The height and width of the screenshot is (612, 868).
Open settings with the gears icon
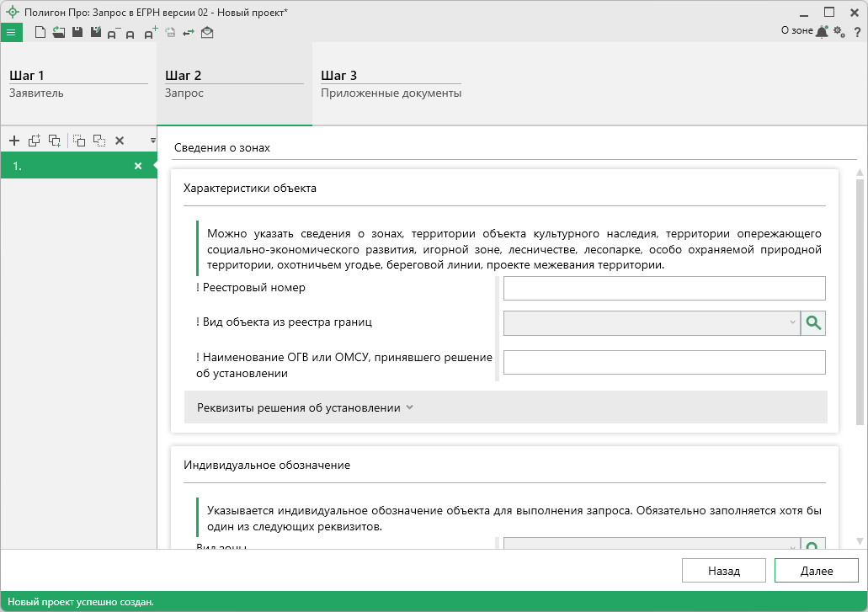839,32
